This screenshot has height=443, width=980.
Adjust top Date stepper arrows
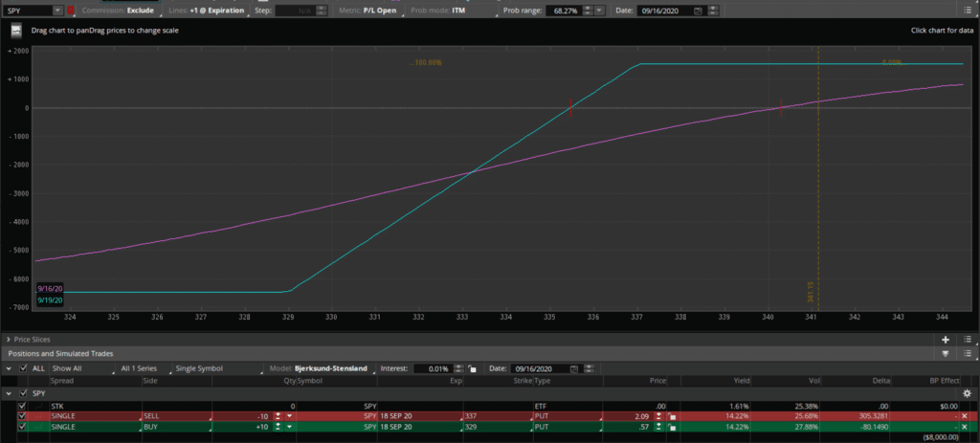(x=712, y=11)
